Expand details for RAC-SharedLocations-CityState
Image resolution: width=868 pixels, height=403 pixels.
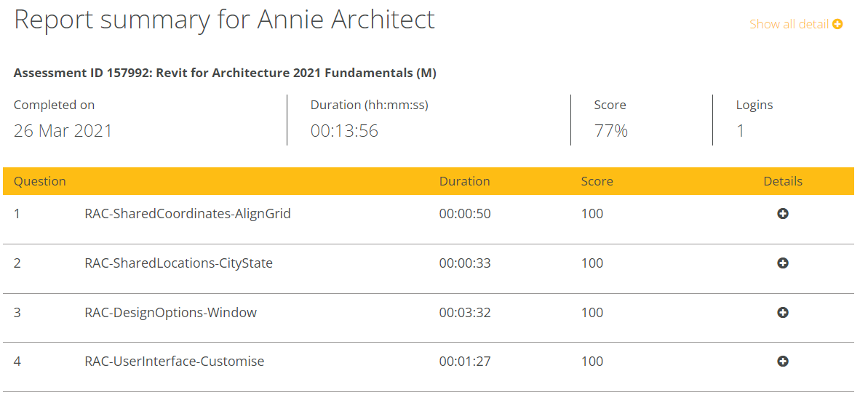click(783, 263)
